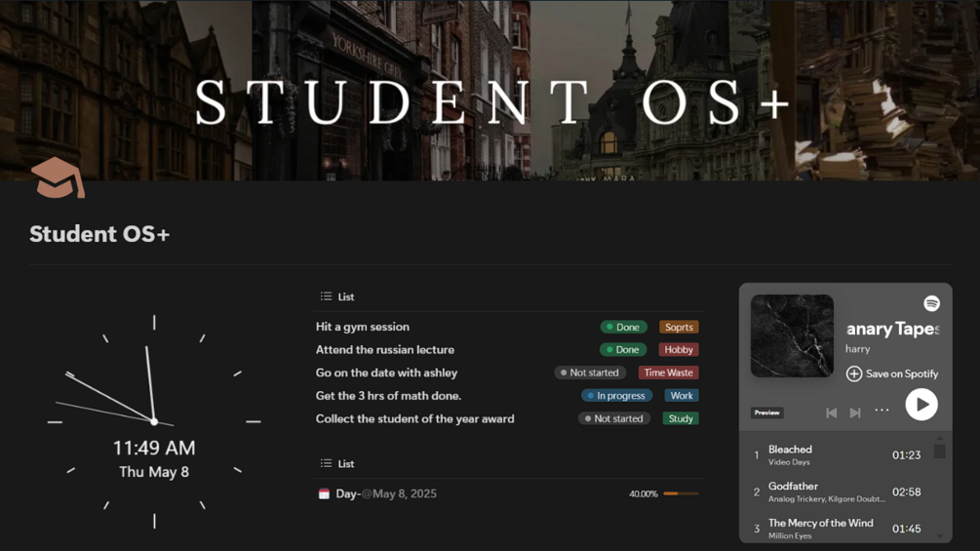Image resolution: width=980 pixels, height=551 pixels.
Task: Change Not started status of ashley date task
Action: [x=590, y=373]
